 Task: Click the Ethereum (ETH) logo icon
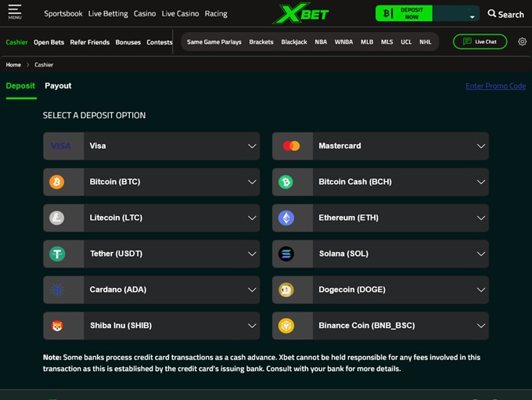coord(286,218)
